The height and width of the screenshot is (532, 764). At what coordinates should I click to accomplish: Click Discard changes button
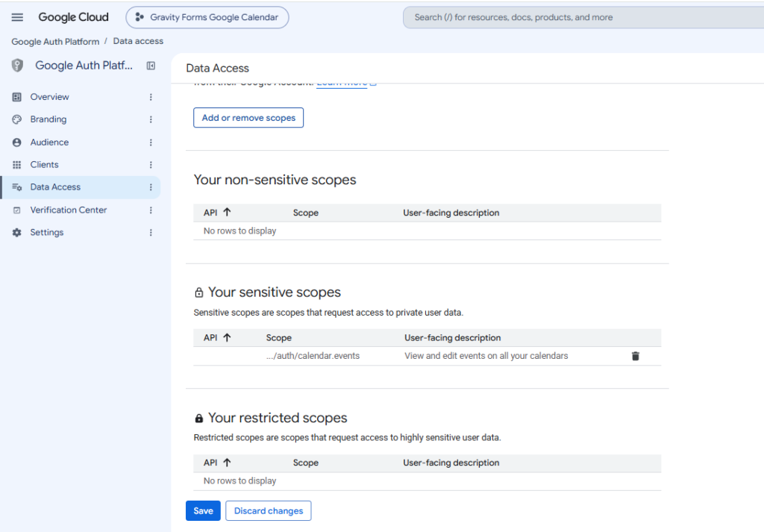269,510
